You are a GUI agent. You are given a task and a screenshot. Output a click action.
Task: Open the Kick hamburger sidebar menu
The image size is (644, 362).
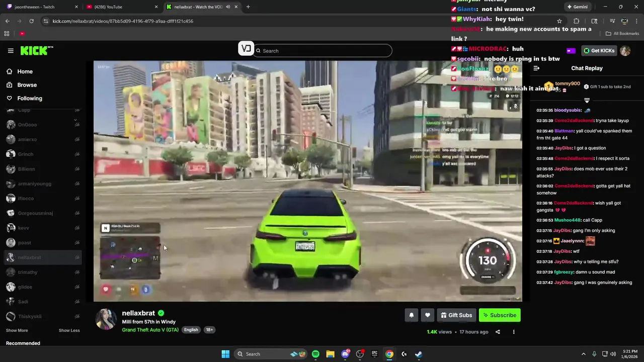pyautogui.click(x=11, y=51)
